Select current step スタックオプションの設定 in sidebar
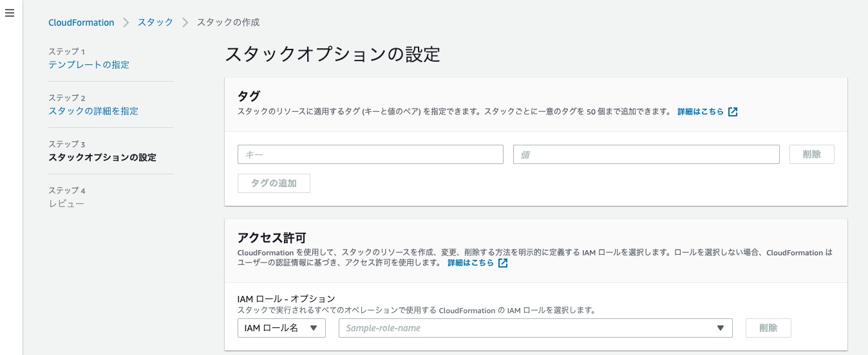 point(102,158)
